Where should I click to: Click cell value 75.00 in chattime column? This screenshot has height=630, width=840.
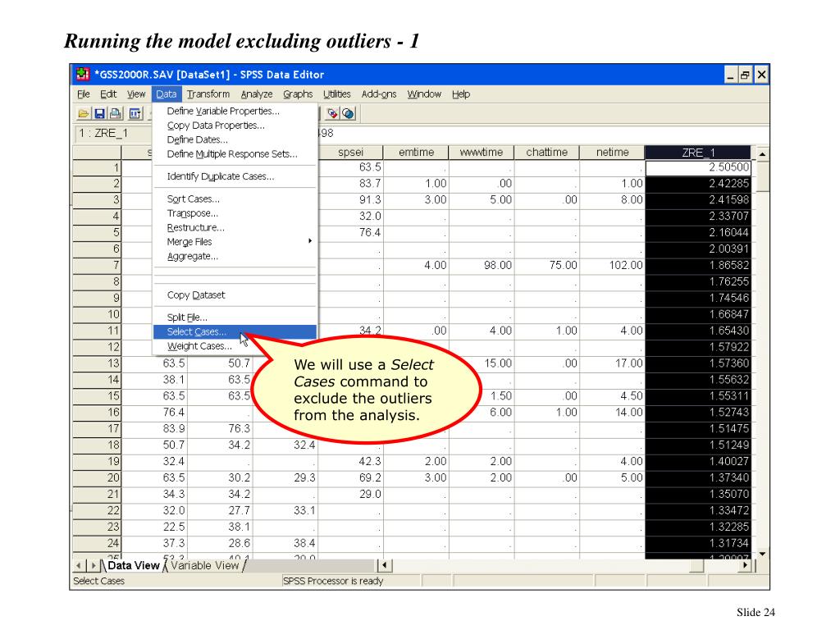(546, 265)
